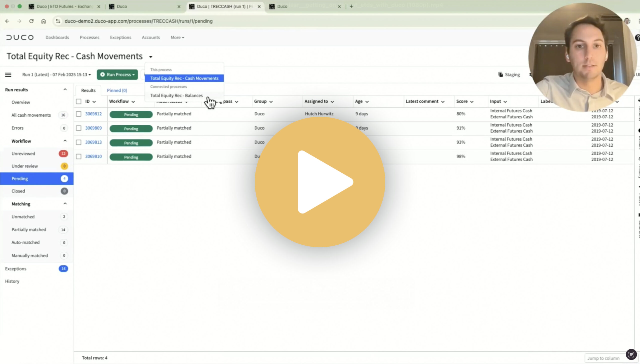This screenshot has width=640, height=364.
Task: Open the Workflow column dropdown
Action: tap(133, 101)
